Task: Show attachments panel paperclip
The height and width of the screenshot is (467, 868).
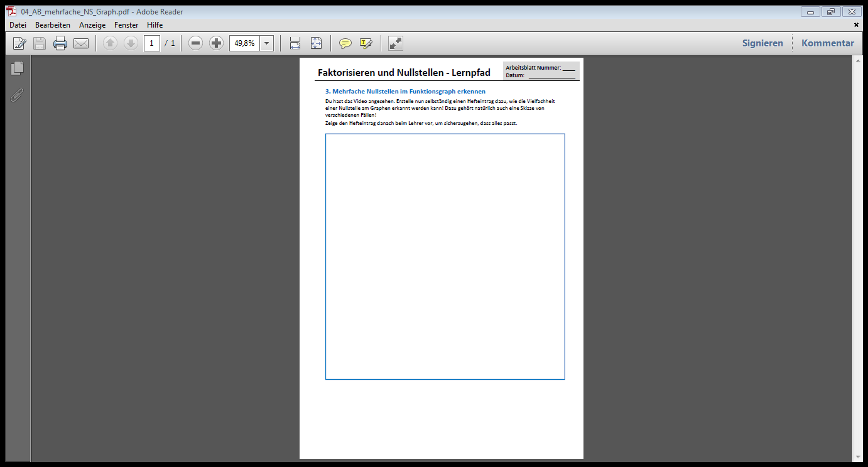Action: (18, 95)
